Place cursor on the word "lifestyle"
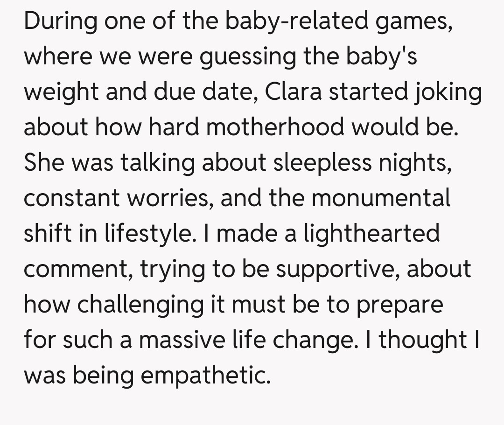Image resolution: width=504 pixels, height=425 pixels. click(149, 234)
